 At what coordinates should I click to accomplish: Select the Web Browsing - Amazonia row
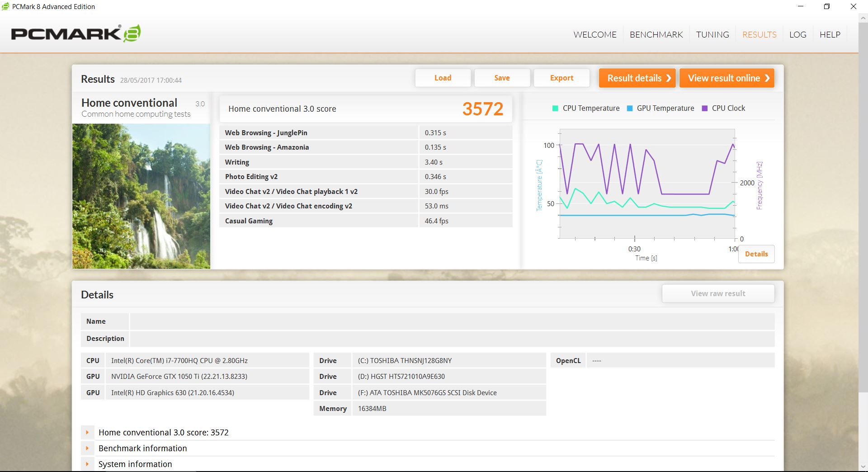(x=366, y=147)
